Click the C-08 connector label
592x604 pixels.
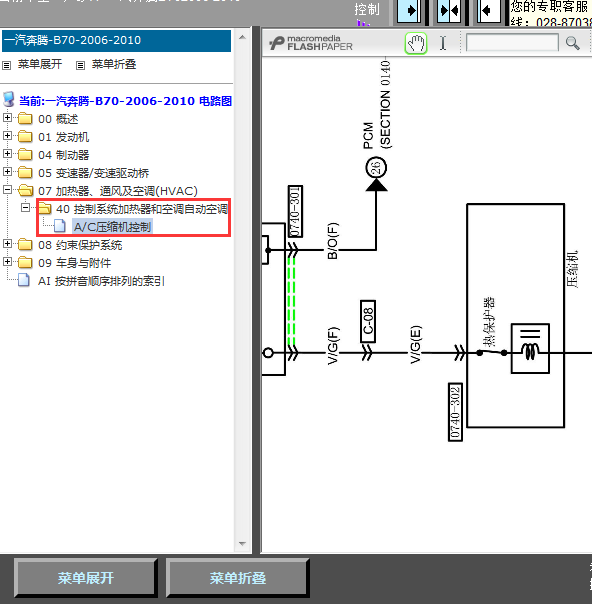pos(368,321)
